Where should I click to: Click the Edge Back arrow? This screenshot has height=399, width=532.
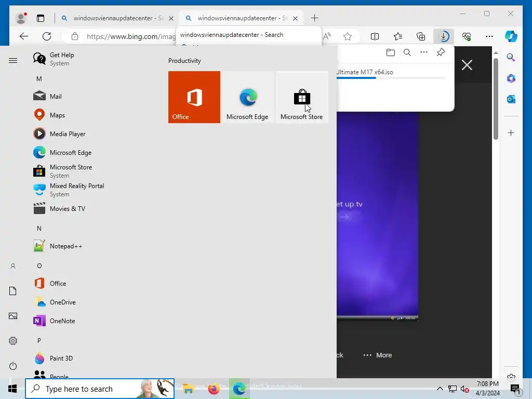(x=24, y=36)
